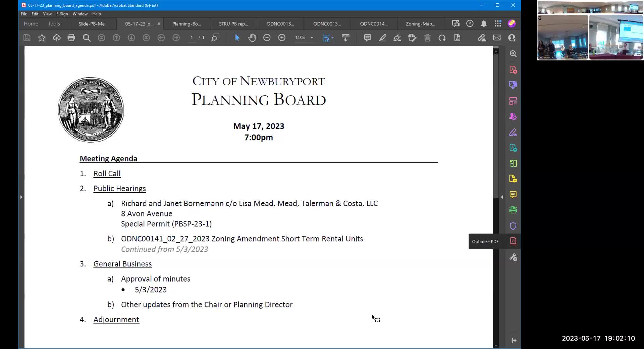Image resolution: width=644 pixels, height=349 pixels.
Task: Click the vertical scrollbar thumb
Action: click(x=496, y=126)
